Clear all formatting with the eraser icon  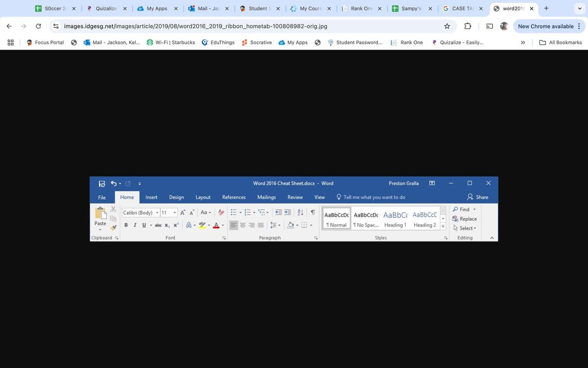[221, 212]
